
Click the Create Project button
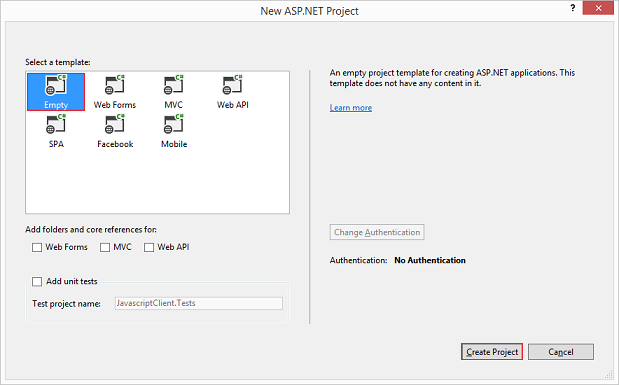point(492,351)
